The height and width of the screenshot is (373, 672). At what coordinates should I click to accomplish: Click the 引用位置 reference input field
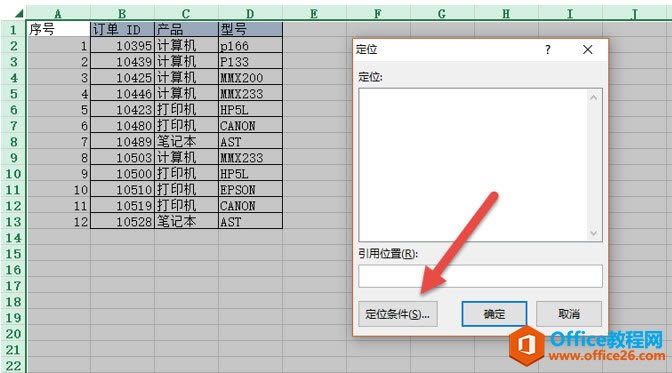[480, 276]
